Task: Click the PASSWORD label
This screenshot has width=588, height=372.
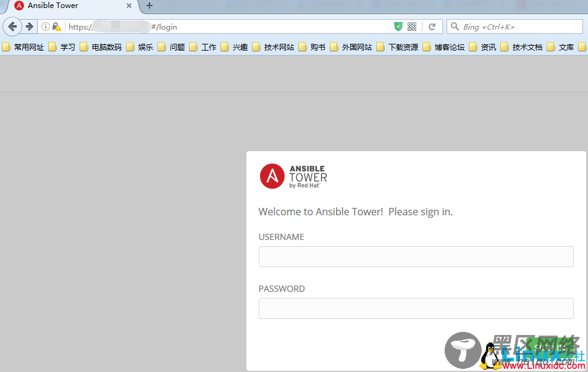Action: pos(282,289)
